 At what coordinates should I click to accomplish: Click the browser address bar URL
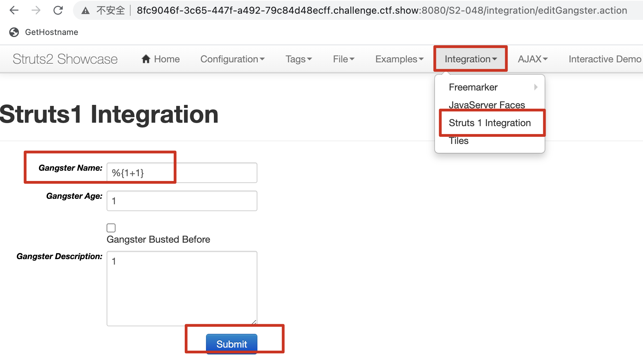tap(382, 11)
